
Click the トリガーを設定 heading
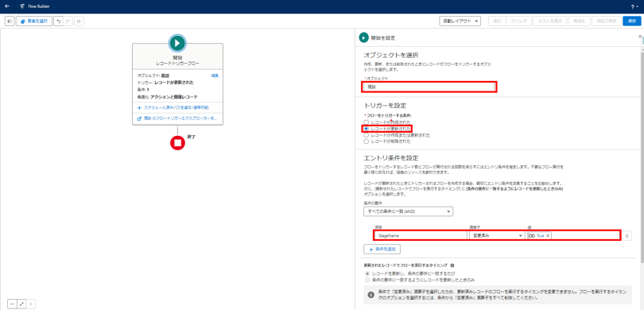pos(386,105)
